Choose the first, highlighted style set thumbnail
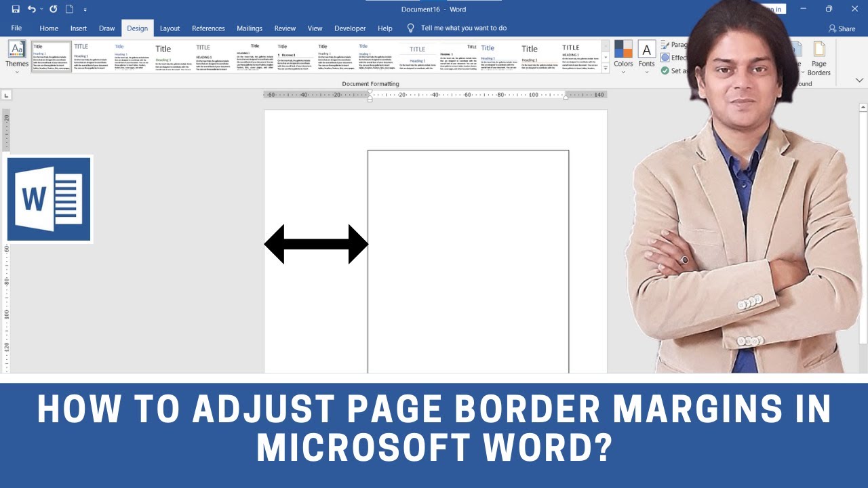This screenshot has width=868, height=488. coord(52,56)
